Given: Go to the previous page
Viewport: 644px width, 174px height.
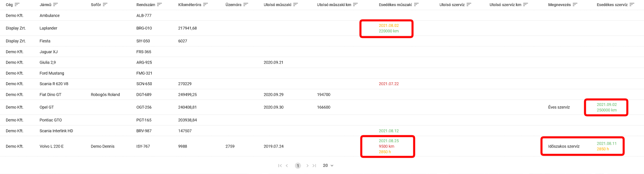Looking at the screenshot, I should [287, 165].
